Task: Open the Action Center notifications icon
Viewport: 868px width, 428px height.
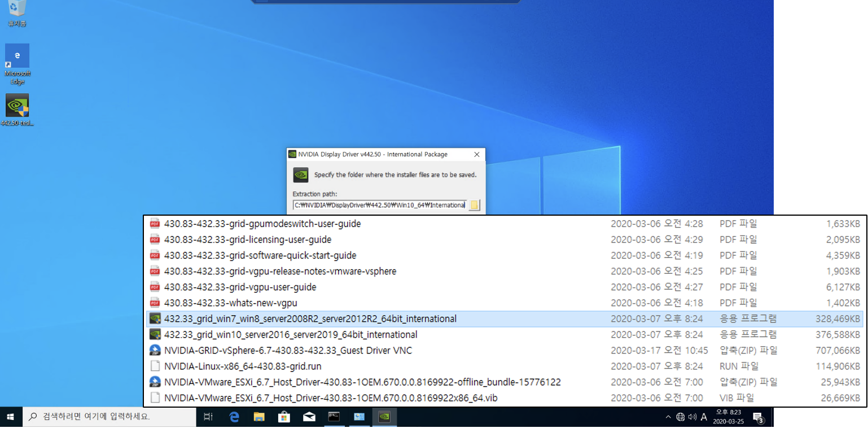Action: (759, 418)
